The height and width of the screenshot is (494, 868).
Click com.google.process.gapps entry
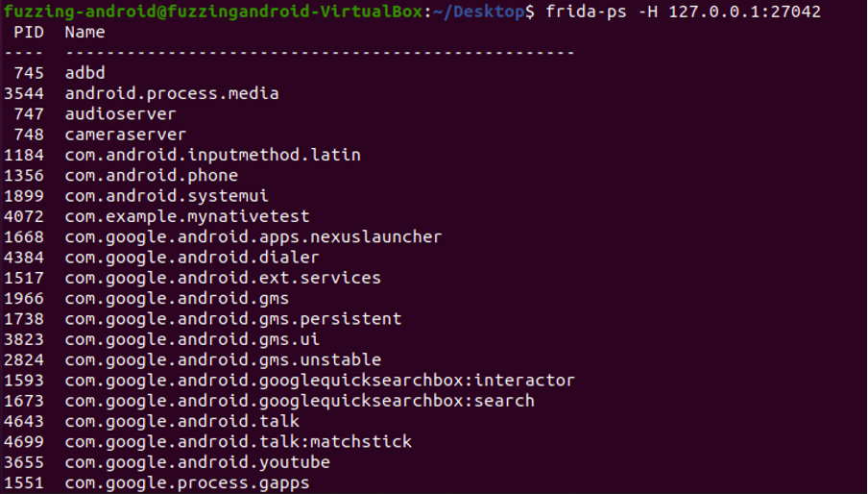click(x=187, y=482)
